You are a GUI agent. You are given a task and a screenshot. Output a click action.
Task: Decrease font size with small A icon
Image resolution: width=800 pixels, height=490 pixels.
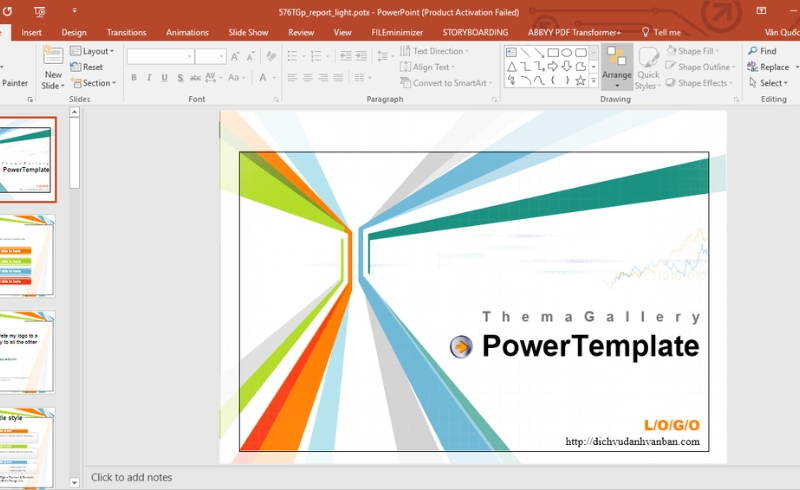251,56
